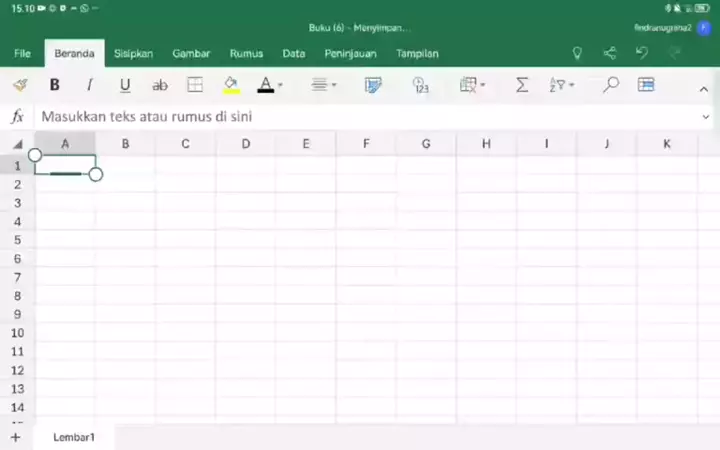
Task: Open the cell borders tool
Action: point(195,86)
